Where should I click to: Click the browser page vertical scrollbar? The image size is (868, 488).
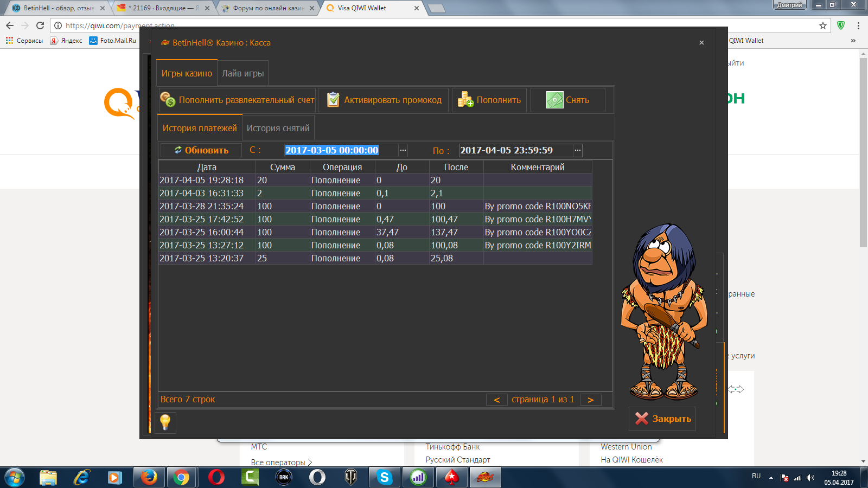click(863, 152)
